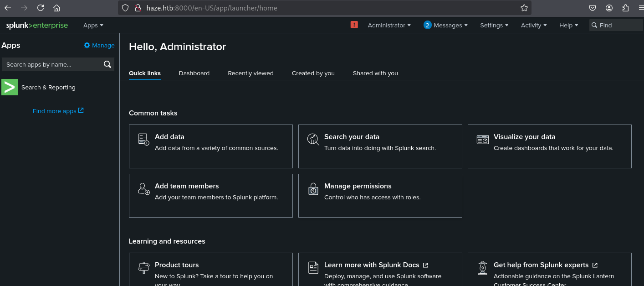
Task: Click the Search your data magnifier icon
Action: coord(313,139)
